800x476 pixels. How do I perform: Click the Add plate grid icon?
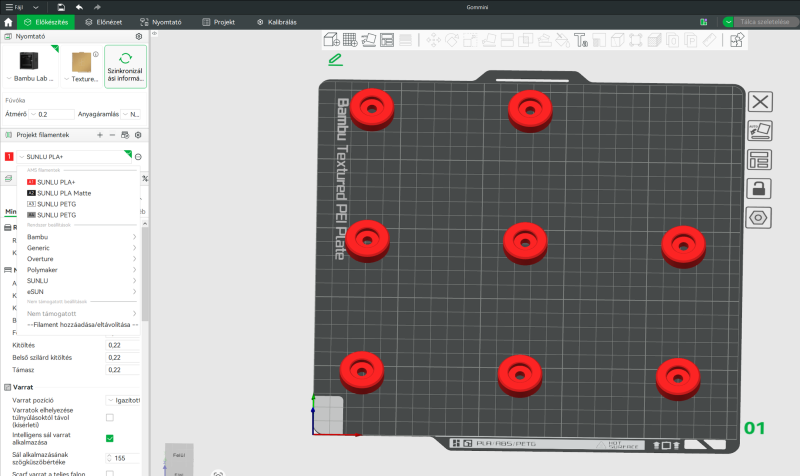(350, 40)
